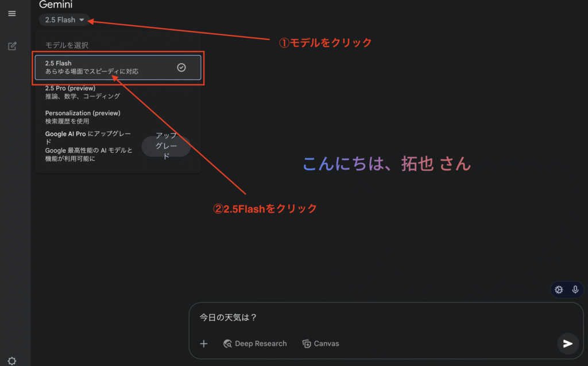This screenshot has width=588, height=366.
Task: Click the Google AI Pro にアップグレード text
Action: coord(88,138)
